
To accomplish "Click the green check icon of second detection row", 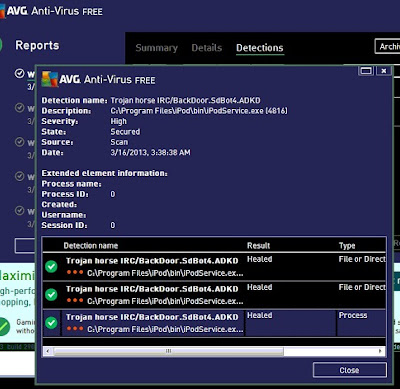I will [x=51, y=294].
